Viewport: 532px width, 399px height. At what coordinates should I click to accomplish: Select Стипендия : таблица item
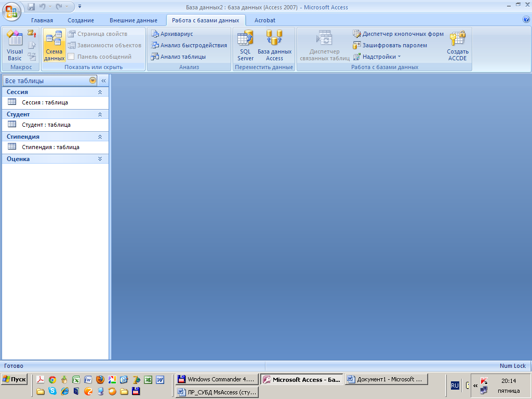pyautogui.click(x=55, y=147)
